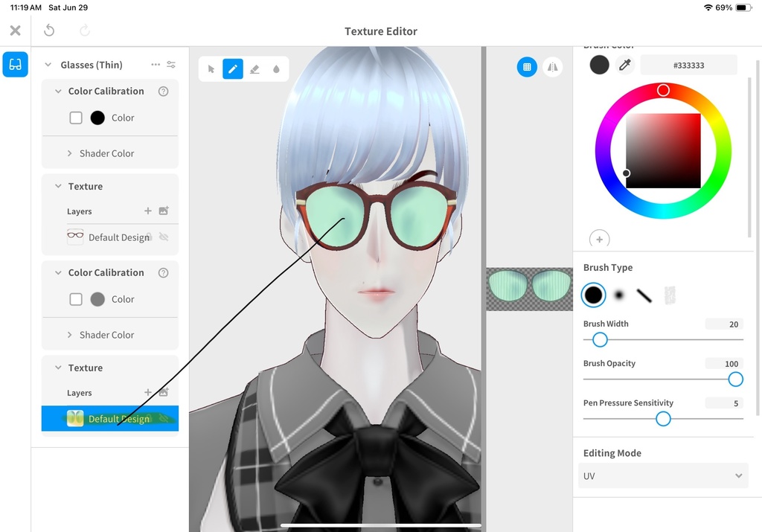The height and width of the screenshot is (532, 762).
Task: Collapse the Glasses (Thin) section
Action: point(48,65)
